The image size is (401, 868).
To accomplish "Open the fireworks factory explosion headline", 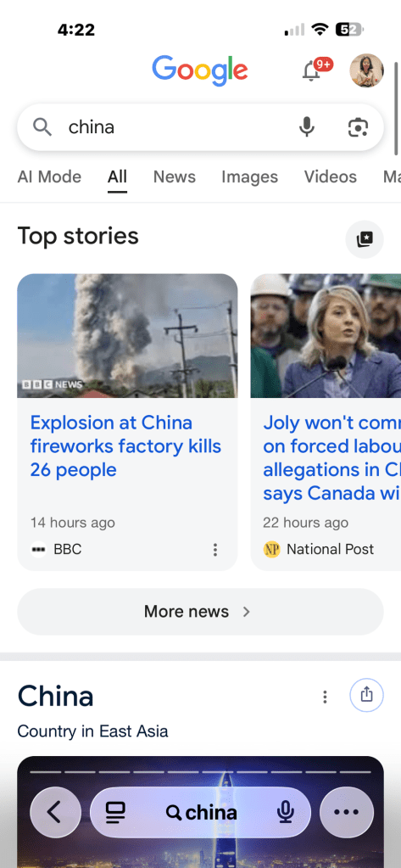I will tap(125, 446).
